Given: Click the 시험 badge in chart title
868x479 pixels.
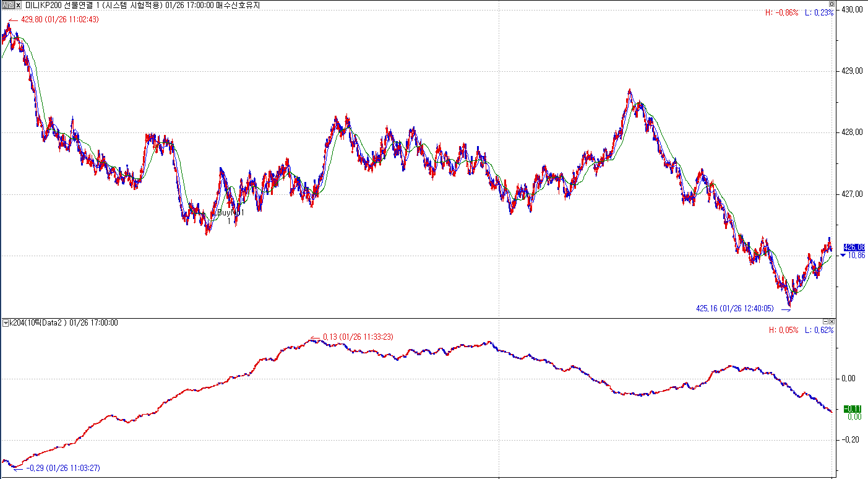Looking at the screenshot, I should click(7, 5).
